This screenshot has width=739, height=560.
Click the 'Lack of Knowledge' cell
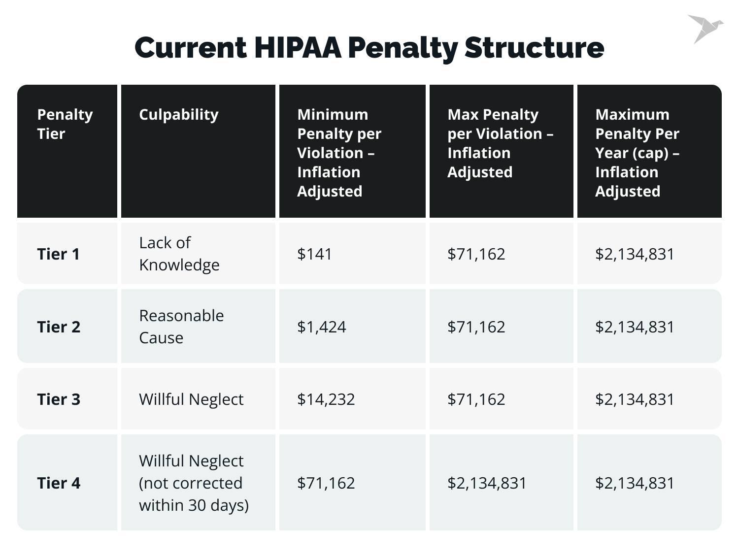point(179,254)
